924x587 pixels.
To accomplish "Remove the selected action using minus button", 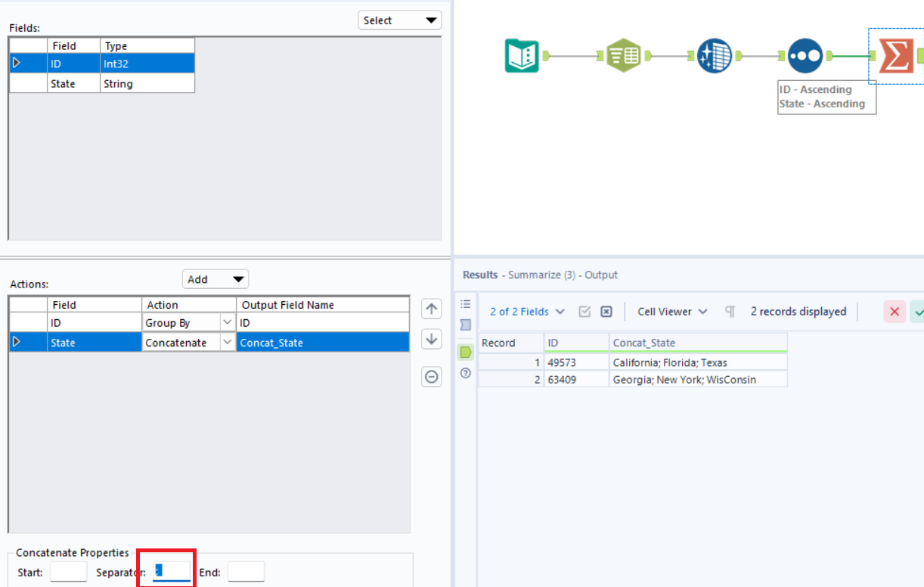I will pyautogui.click(x=431, y=376).
